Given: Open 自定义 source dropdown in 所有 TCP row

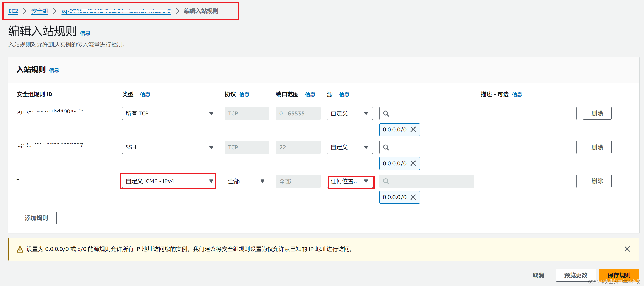Looking at the screenshot, I should [349, 113].
